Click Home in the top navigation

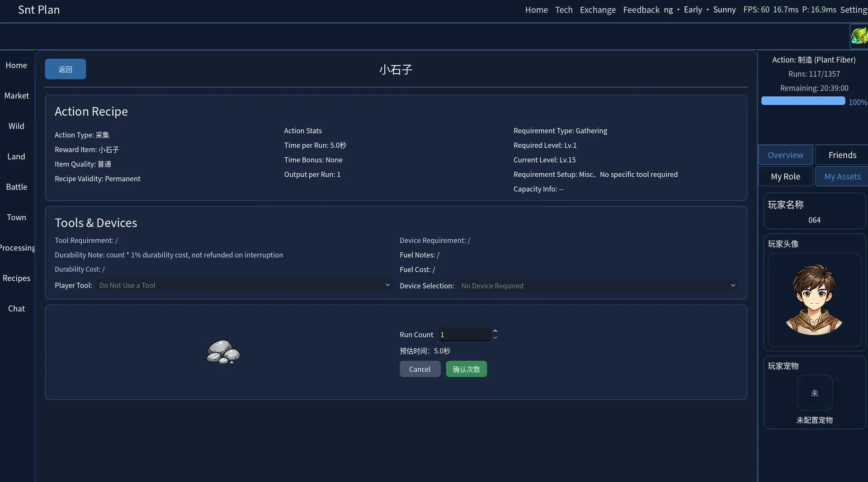pyautogui.click(x=536, y=9)
